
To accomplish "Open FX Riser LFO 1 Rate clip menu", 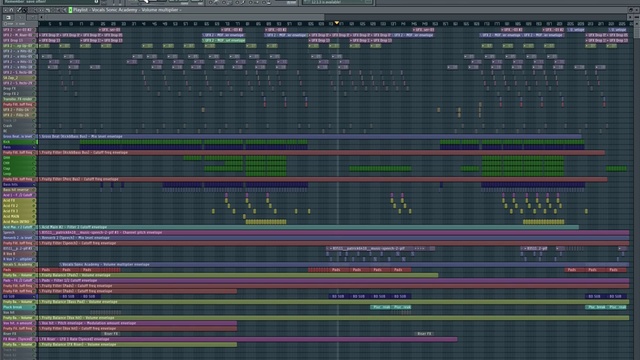I will [x=40, y=339].
